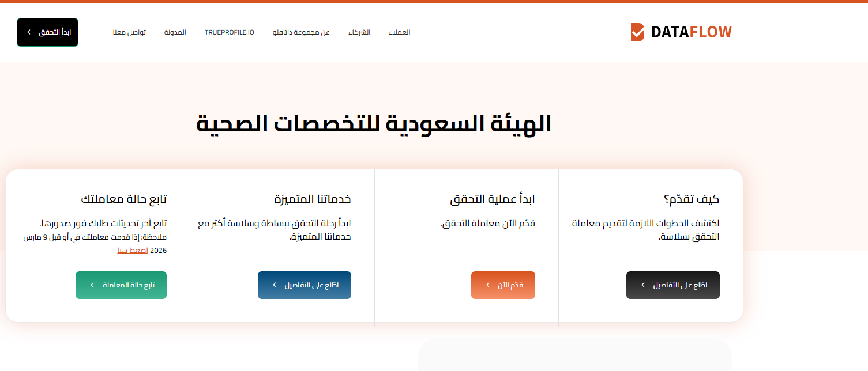
Task: Select the العملاء navigation item
Action: point(399,32)
